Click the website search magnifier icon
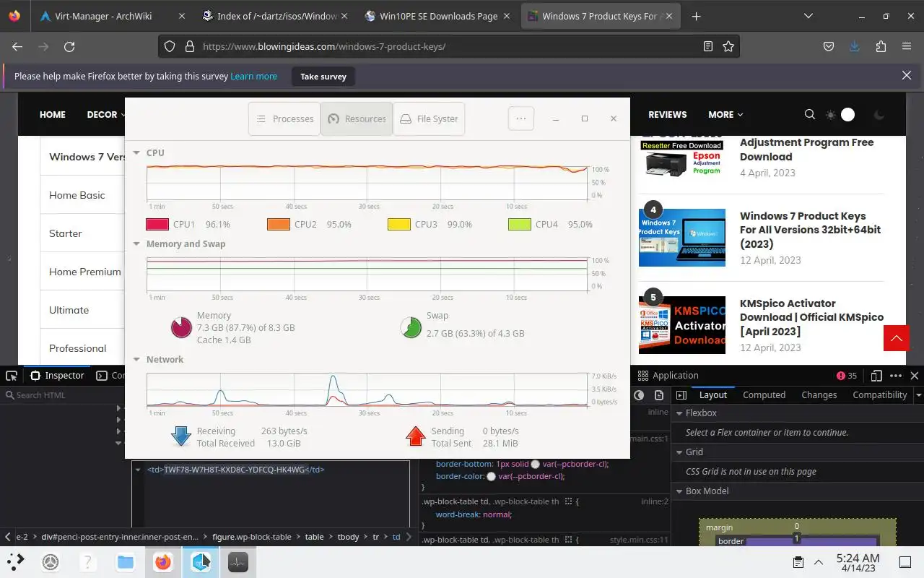 coord(810,114)
